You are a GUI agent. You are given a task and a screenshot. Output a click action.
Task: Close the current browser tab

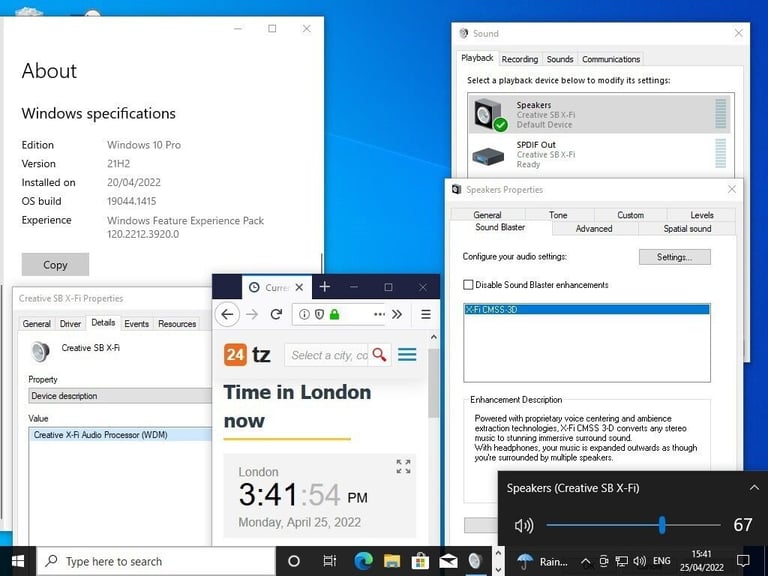(300, 288)
